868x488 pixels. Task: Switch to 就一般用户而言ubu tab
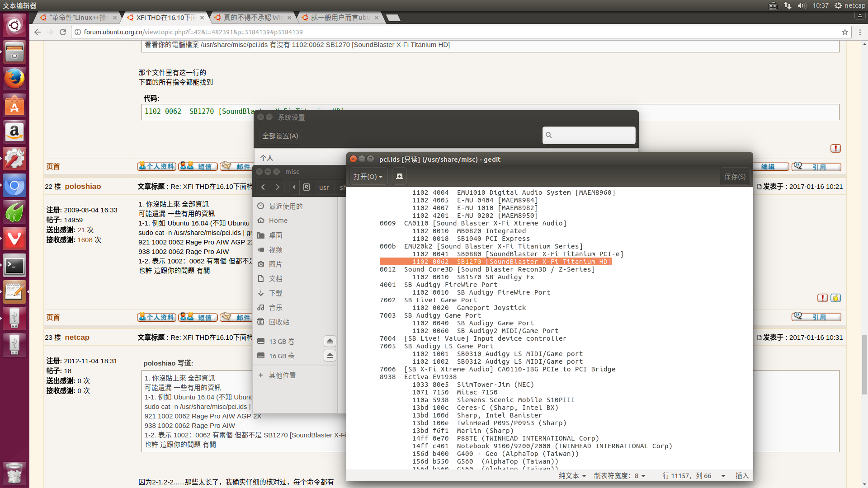(340, 18)
